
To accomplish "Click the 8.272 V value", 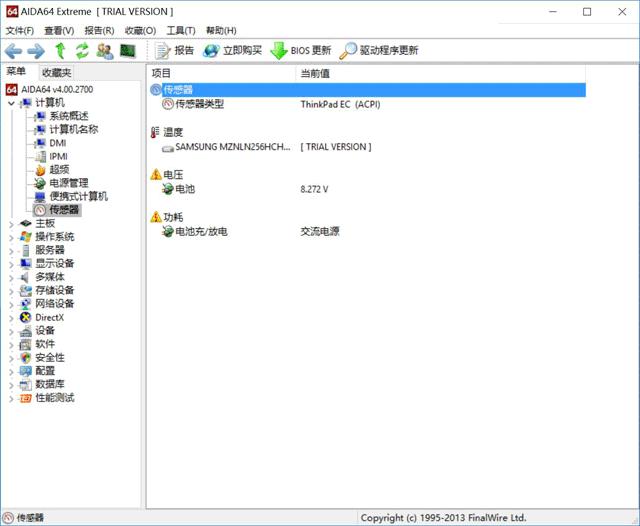I will [x=314, y=189].
